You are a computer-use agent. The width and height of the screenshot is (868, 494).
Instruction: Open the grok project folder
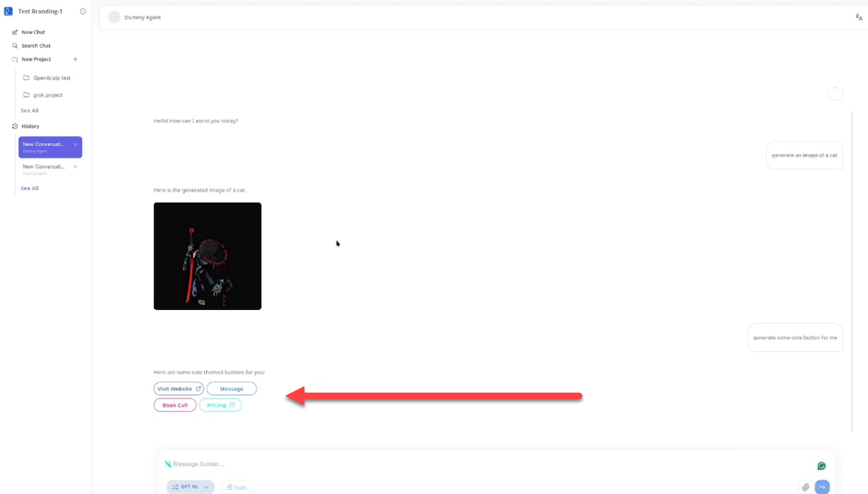(47, 95)
